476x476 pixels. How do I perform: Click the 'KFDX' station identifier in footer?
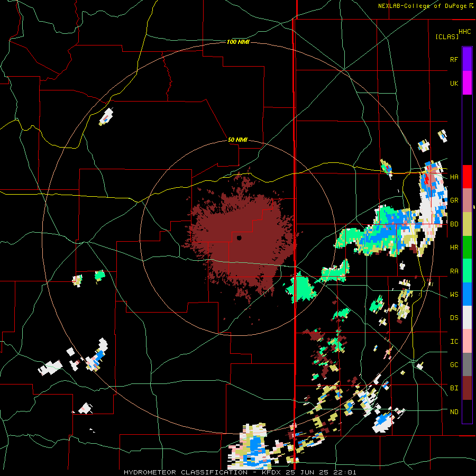coord(271,472)
